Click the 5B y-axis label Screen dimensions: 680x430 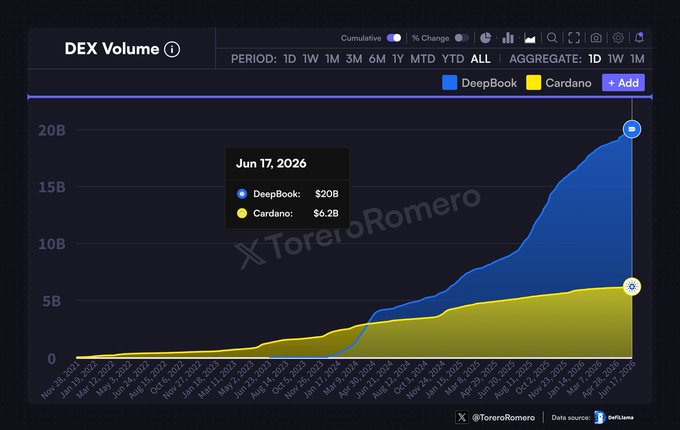[52, 301]
